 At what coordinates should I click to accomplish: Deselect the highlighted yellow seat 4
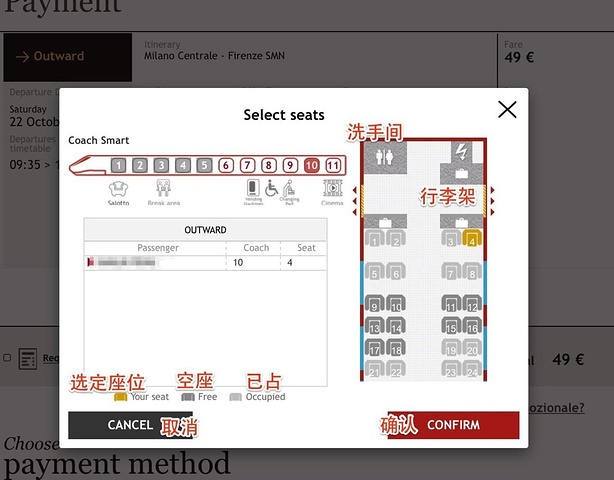tap(472, 239)
